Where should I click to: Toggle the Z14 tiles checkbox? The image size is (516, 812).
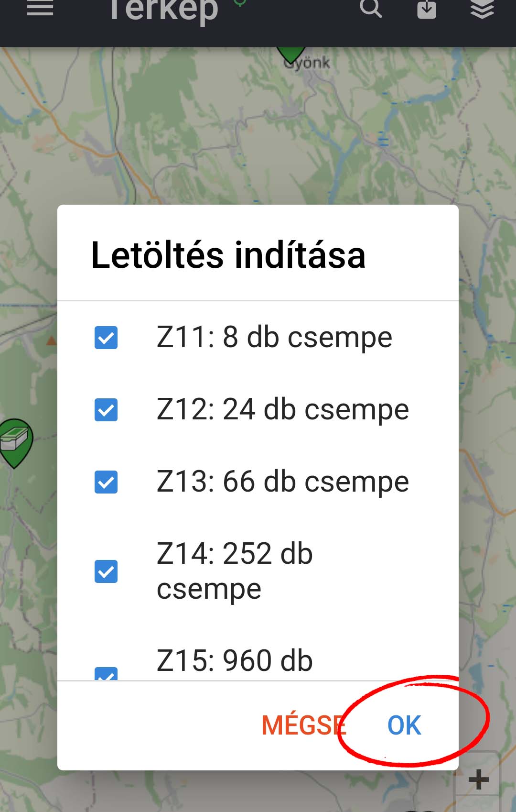106,571
